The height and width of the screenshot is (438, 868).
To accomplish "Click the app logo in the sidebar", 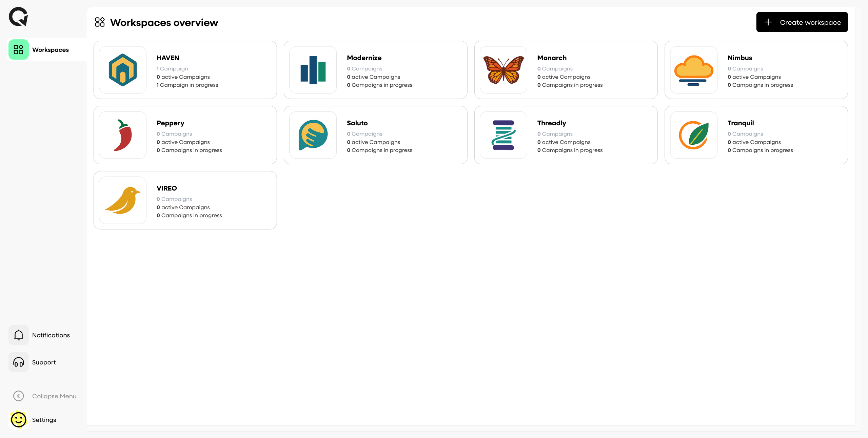I will [x=18, y=17].
